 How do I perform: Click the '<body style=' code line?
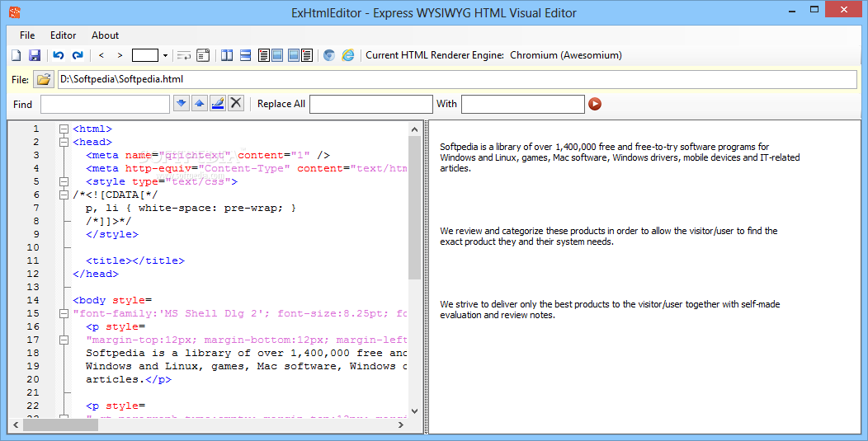point(112,300)
